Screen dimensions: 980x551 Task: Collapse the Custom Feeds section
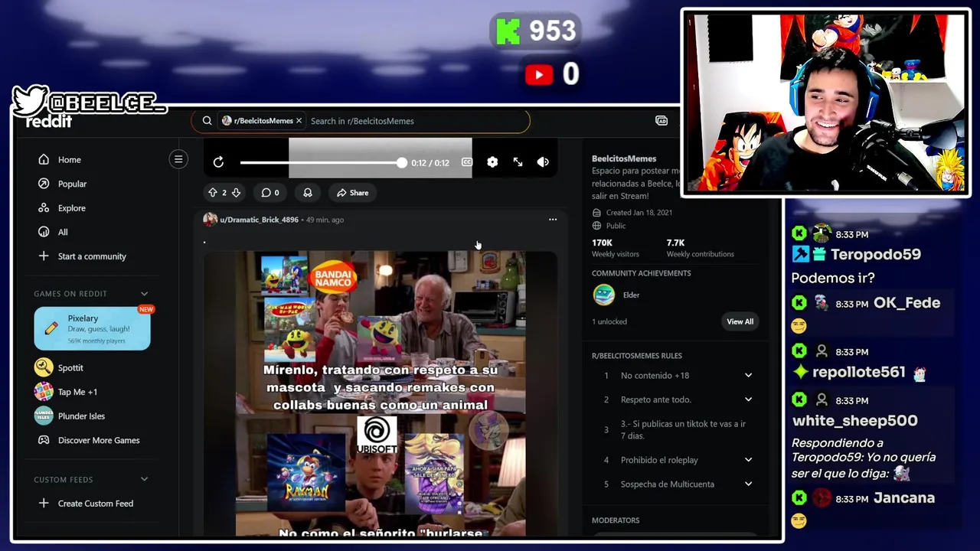click(x=144, y=480)
